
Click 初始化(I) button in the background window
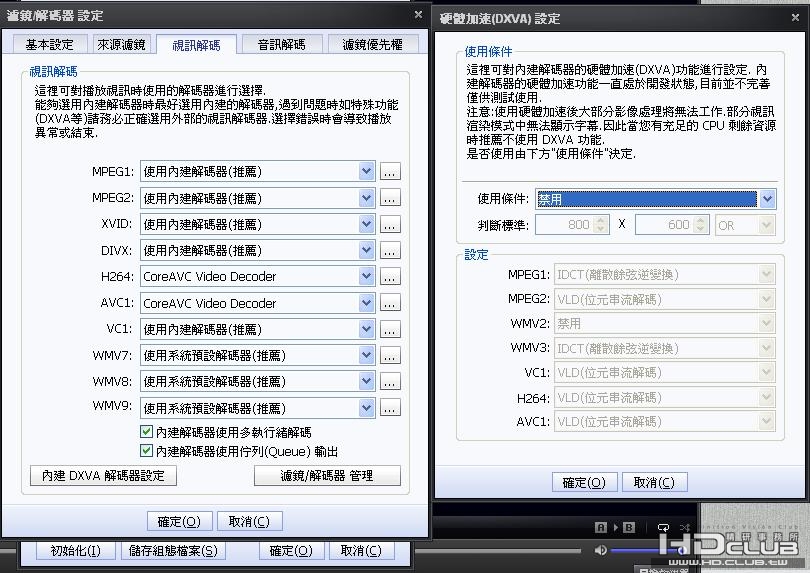tap(75, 550)
